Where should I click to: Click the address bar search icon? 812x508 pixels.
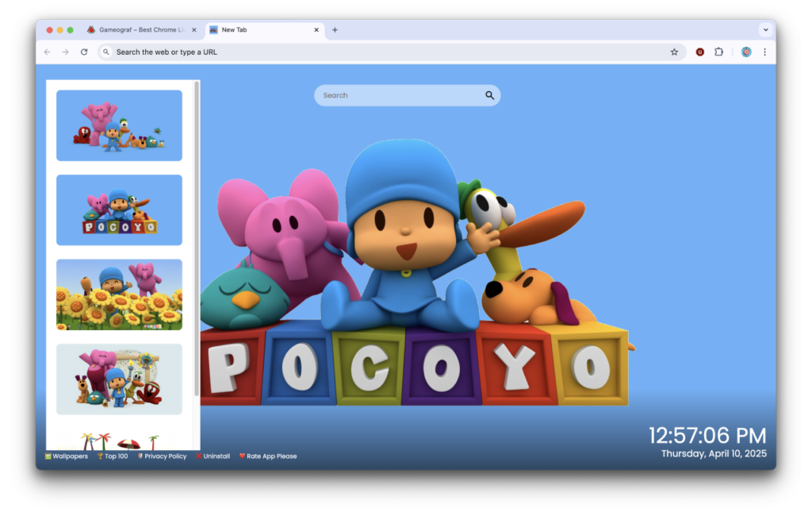(105, 52)
